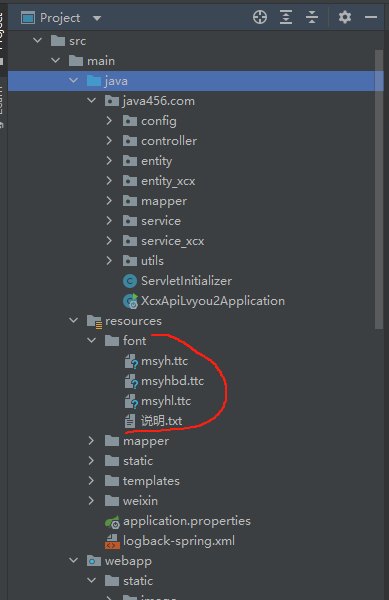The width and height of the screenshot is (389, 600).
Task: Select the application.properties Spring icon
Action: [112, 521]
